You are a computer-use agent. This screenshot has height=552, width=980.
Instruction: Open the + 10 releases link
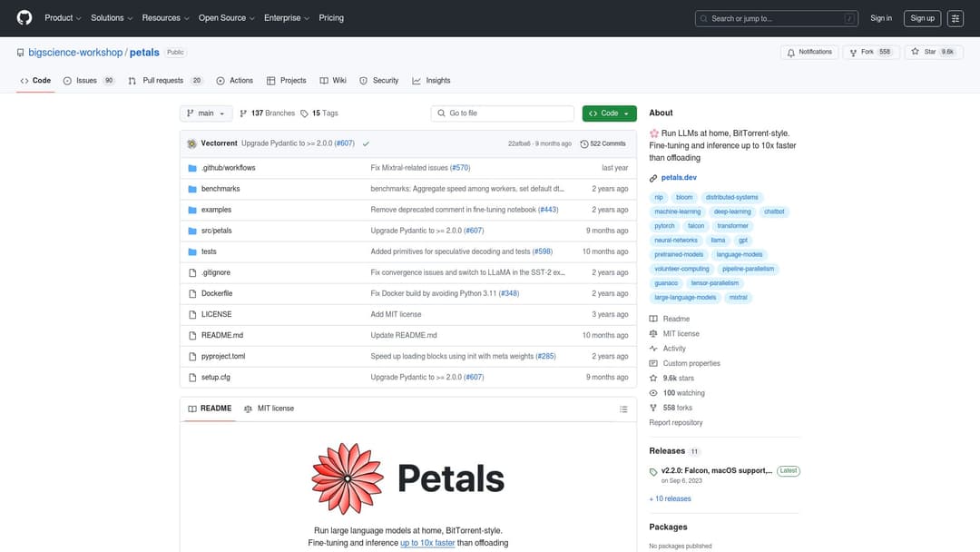tap(670, 498)
